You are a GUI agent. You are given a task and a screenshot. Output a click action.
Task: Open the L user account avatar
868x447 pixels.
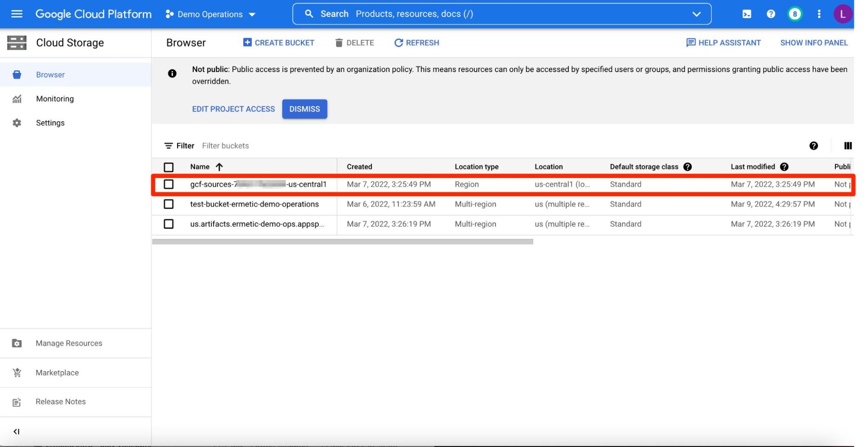[x=842, y=14]
